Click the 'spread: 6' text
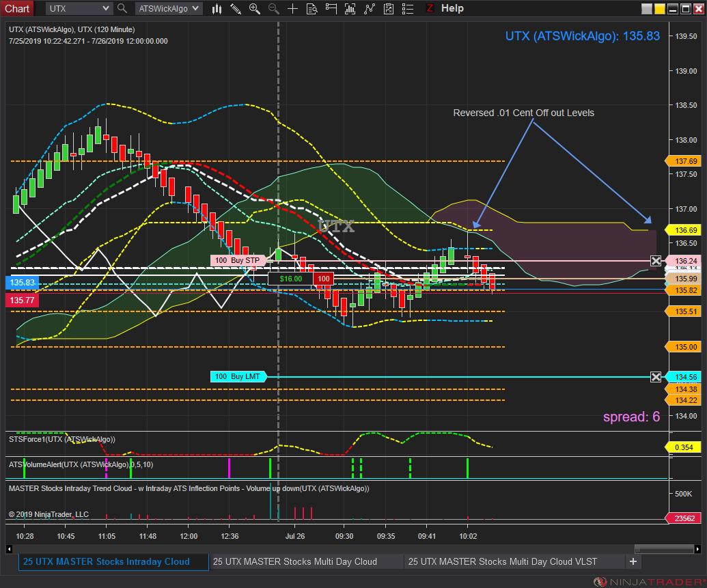This screenshot has height=588, width=707. pyautogui.click(x=631, y=417)
